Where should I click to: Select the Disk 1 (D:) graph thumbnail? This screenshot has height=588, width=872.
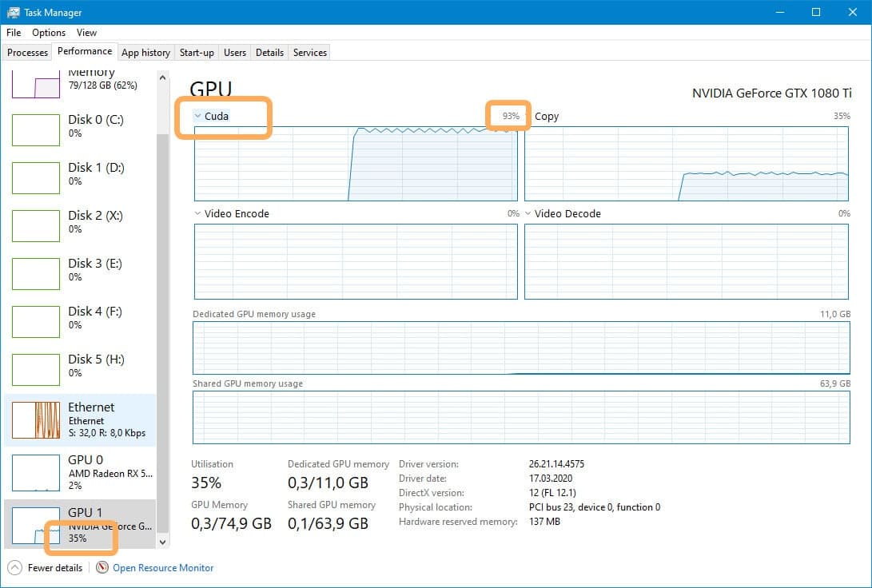pyautogui.click(x=36, y=178)
